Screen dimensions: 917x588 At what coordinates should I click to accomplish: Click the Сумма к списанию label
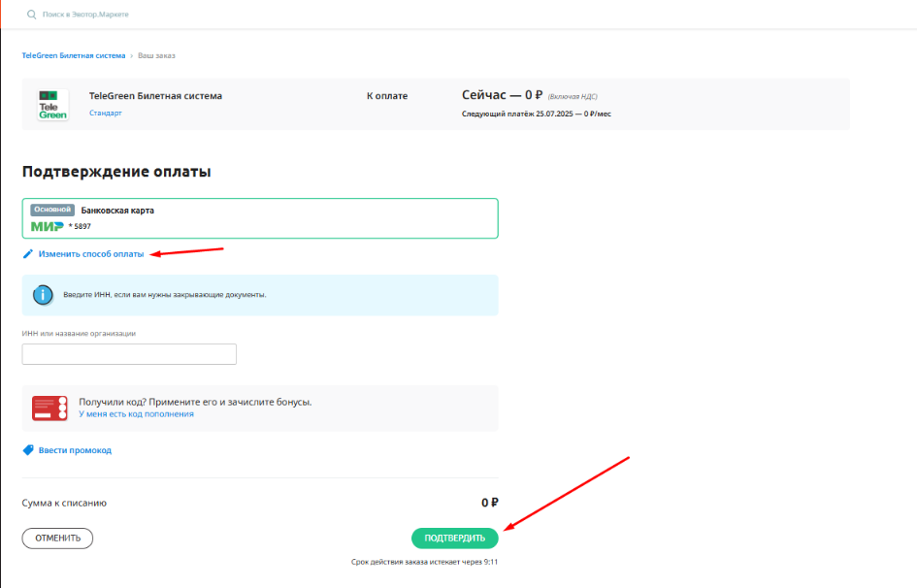click(64, 503)
